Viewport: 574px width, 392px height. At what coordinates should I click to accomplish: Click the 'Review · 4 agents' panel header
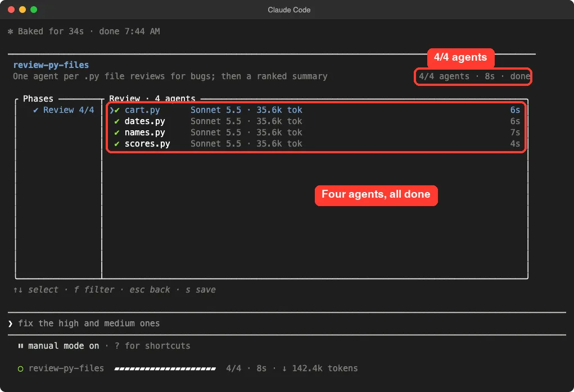tap(152, 99)
